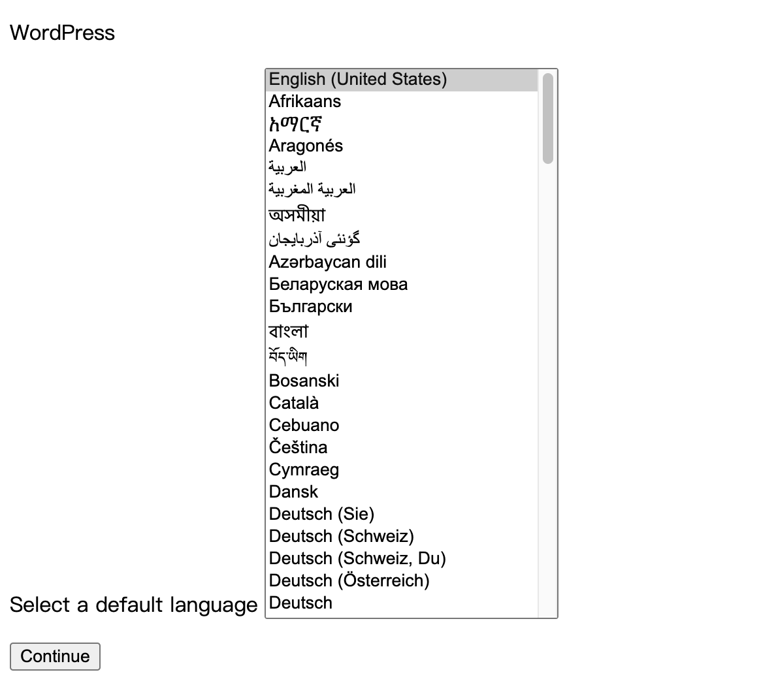Select Afrikaans from the language list
The height and width of the screenshot is (700, 759).
[305, 101]
